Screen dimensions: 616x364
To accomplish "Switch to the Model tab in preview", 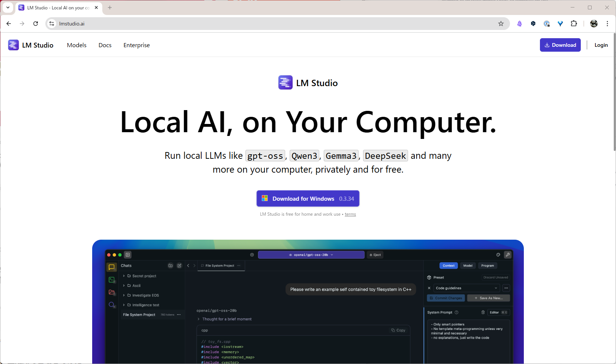I will [468, 266].
